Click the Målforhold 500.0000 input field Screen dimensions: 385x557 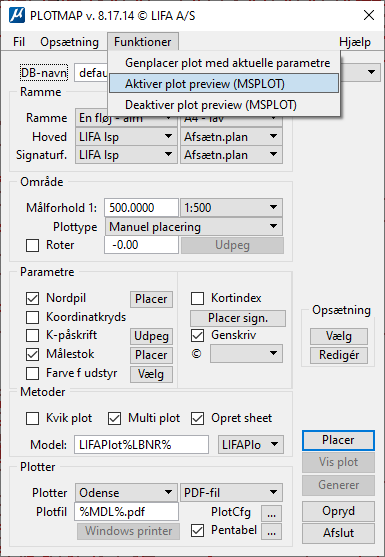pyautogui.click(x=141, y=207)
